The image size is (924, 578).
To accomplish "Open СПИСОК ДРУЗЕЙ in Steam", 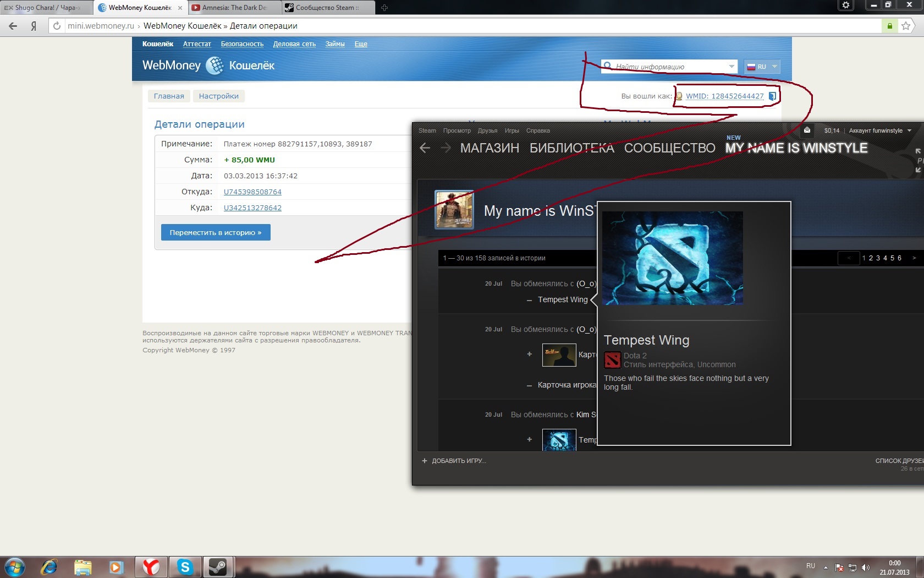I will 899,461.
